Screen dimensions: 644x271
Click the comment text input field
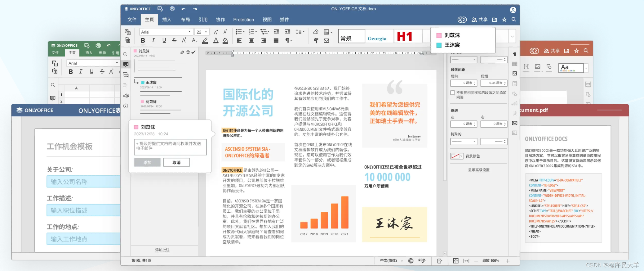tap(170, 147)
